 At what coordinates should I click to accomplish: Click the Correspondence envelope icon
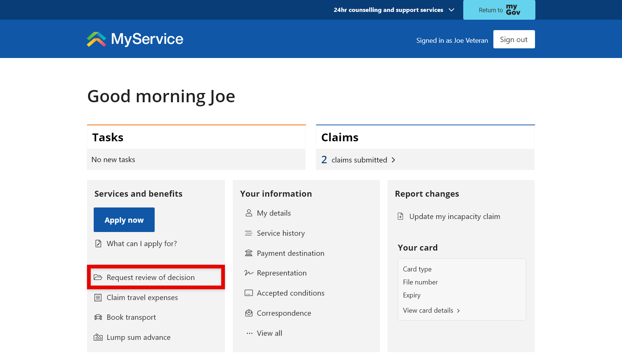(248, 313)
